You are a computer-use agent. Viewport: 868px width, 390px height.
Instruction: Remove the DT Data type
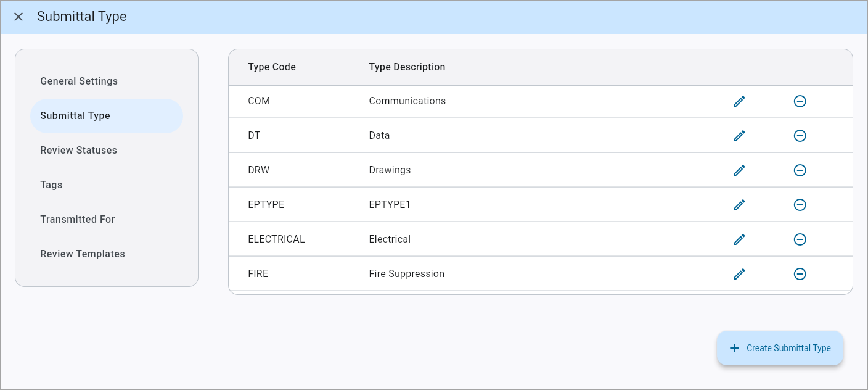(800, 135)
